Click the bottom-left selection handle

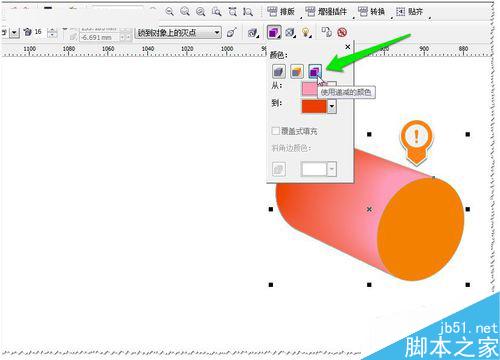[x=271, y=285]
